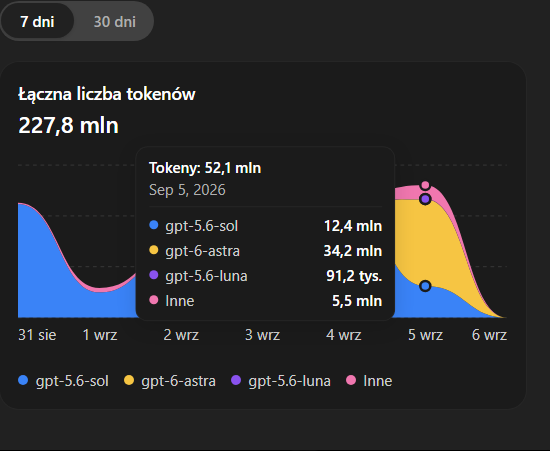
Task: Click the Sep 5, 2026 tooltip date
Action: point(187,190)
